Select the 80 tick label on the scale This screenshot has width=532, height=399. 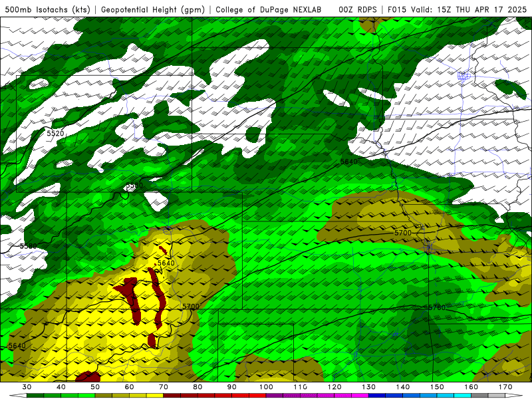tap(198, 387)
